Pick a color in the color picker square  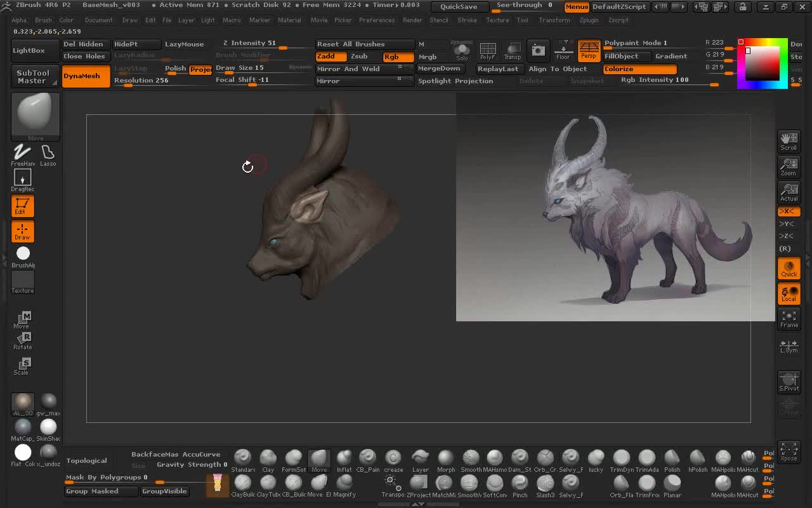pos(762,63)
